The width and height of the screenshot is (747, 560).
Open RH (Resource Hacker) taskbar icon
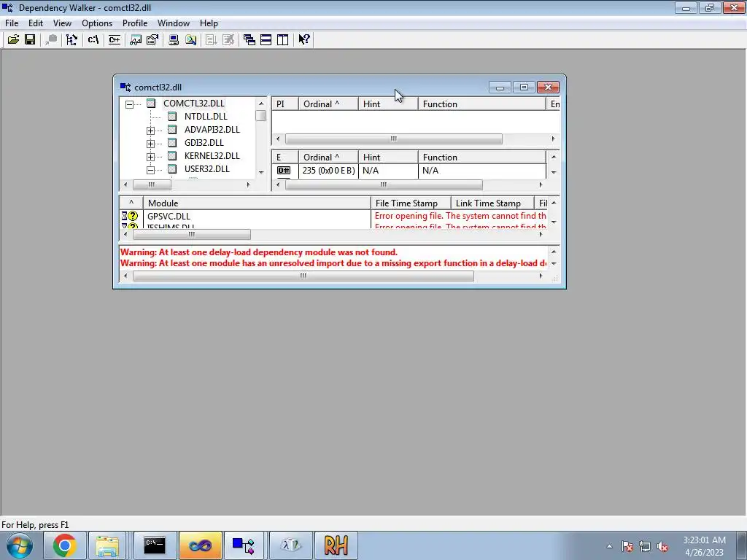[336, 545]
